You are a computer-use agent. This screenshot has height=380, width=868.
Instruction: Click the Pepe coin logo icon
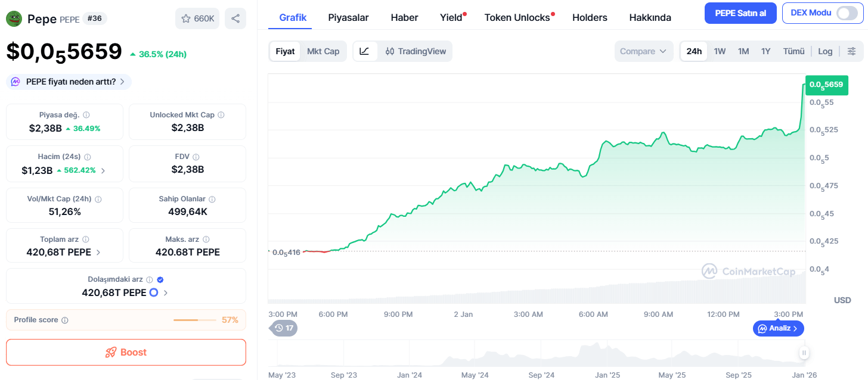(14, 18)
